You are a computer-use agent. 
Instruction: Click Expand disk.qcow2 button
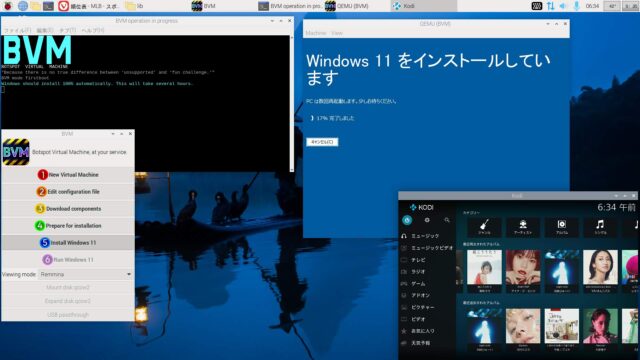pyautogui.click(x=68, y=301)
